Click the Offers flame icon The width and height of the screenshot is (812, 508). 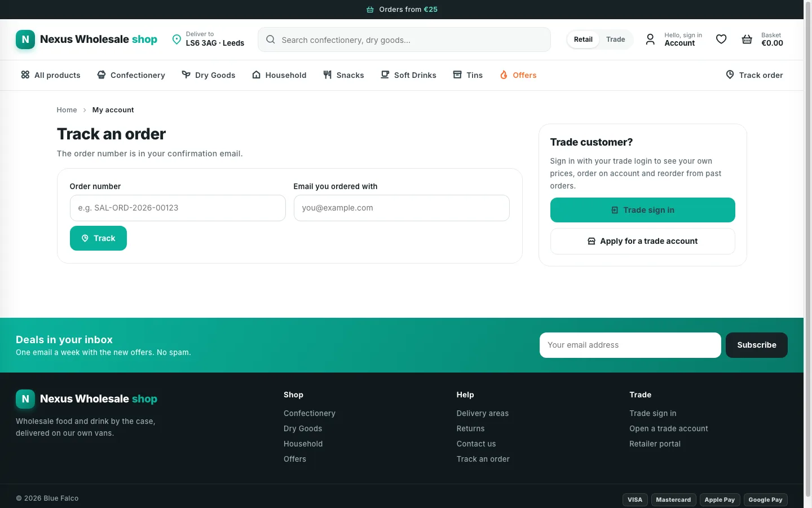point(504,75)
